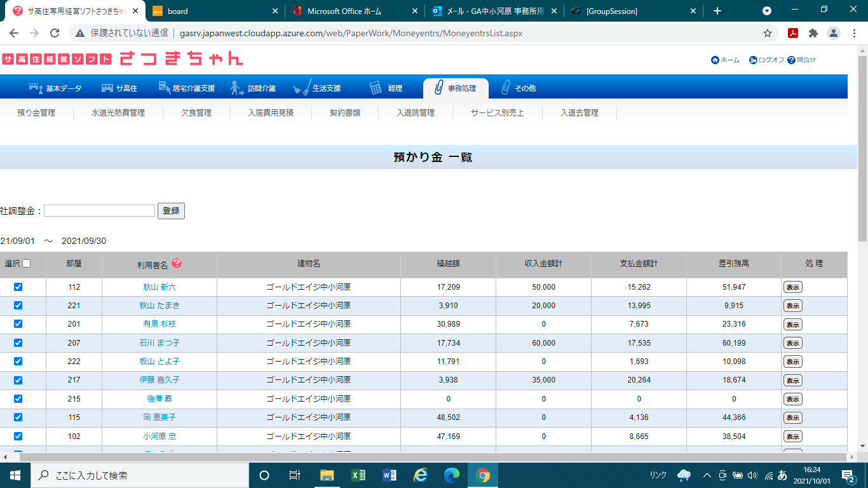Open the Chrome tab search dropdown arrow
868x488 pixels.
pos(767,11)
